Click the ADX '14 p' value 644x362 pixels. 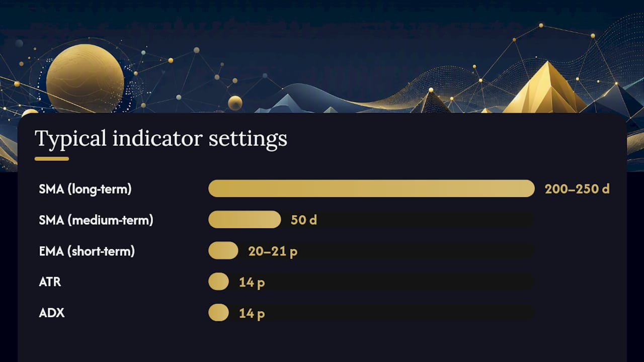click(252, 314)
